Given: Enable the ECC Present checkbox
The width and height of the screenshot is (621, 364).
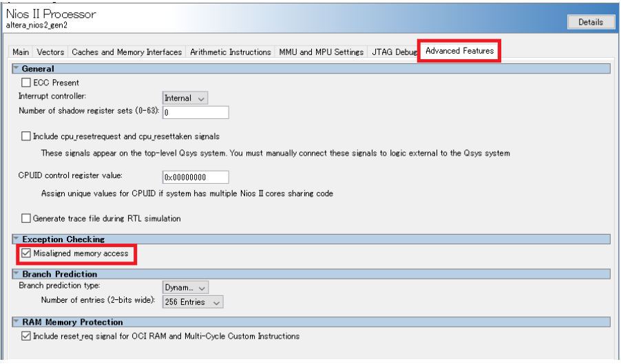Looking at the screenshot, I should [26, 83].
